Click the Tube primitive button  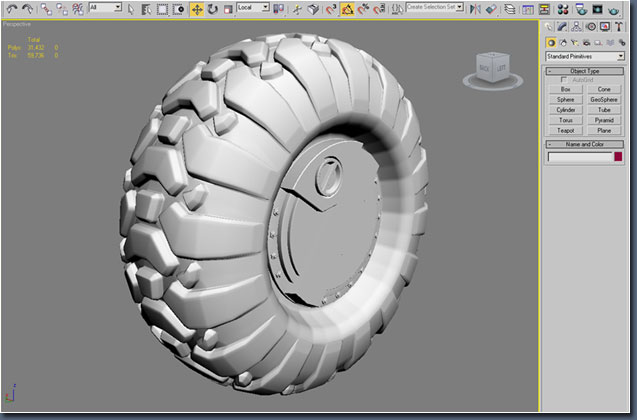[x=604, y=110]
